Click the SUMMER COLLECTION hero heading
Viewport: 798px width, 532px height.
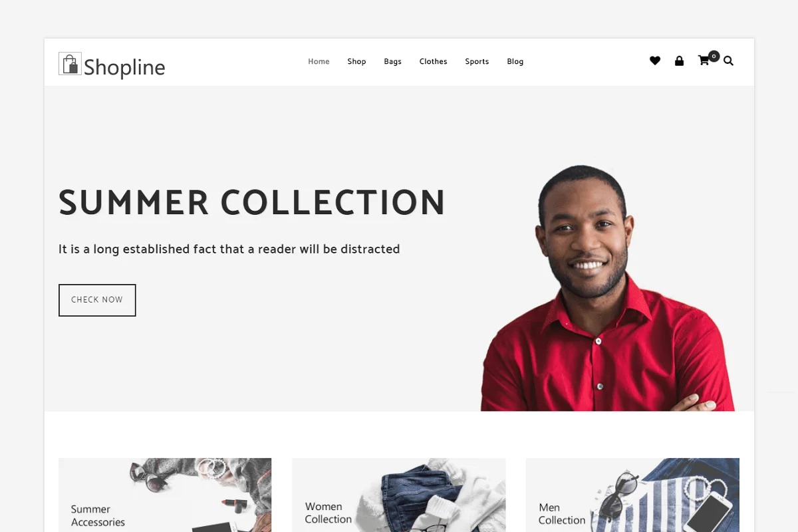[252, 203]
